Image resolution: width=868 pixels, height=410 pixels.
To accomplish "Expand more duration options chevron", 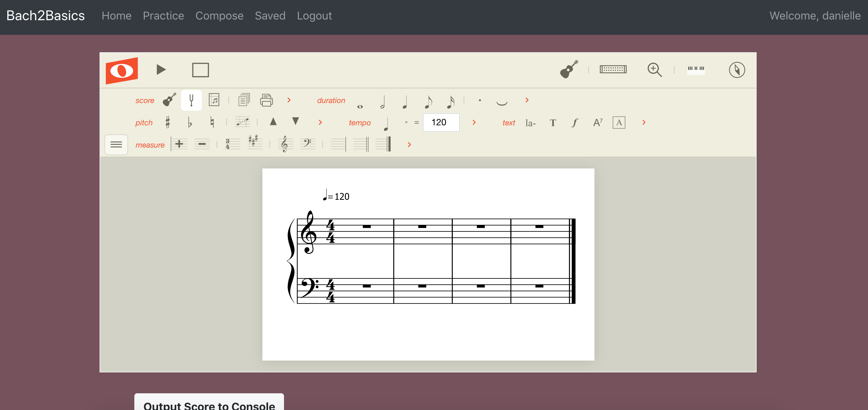I will pos(527,100).
